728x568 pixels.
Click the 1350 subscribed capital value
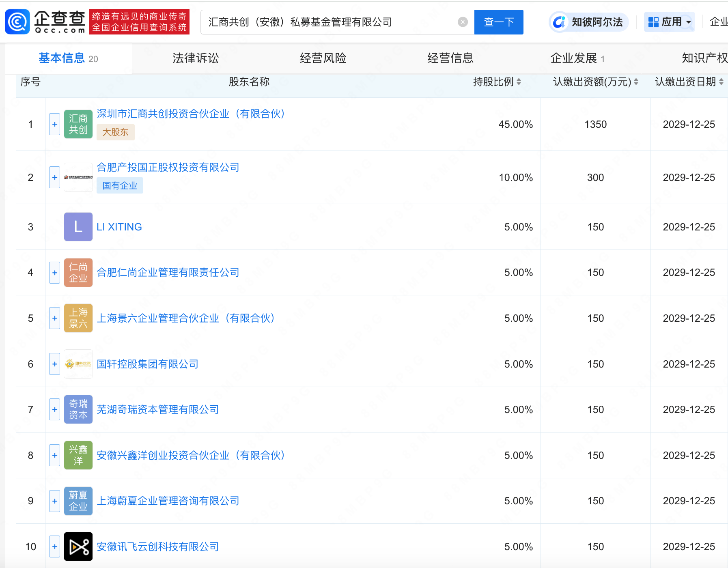point(595,124)
